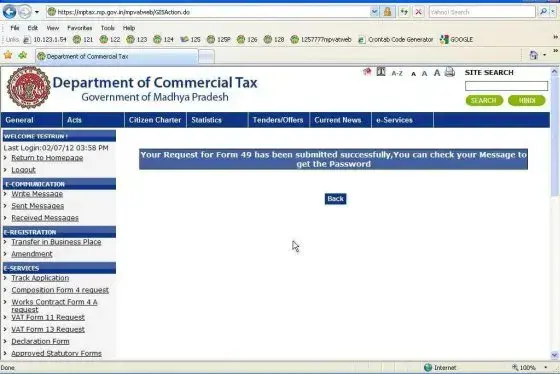Click the blue Back button
The height and width of the screenshot is (374, 560).
[335, 199]
